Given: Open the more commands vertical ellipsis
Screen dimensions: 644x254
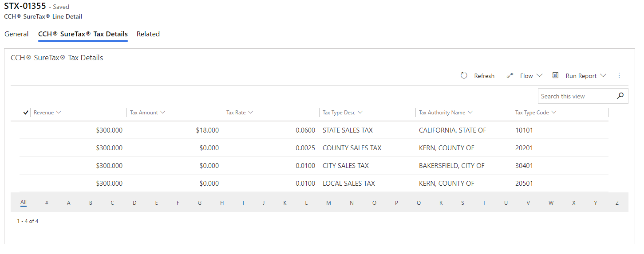Looking at the screenshot, I should tap(619, 75).
